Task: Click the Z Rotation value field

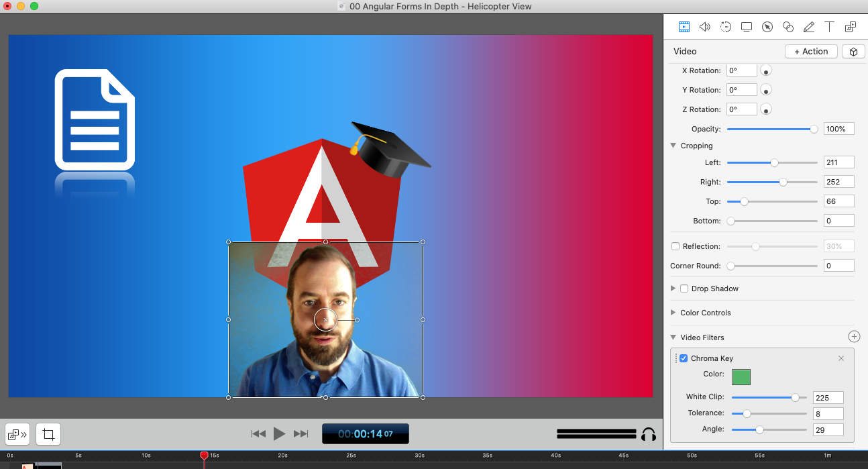Action: pyautogui.click(x=742, y=109)
